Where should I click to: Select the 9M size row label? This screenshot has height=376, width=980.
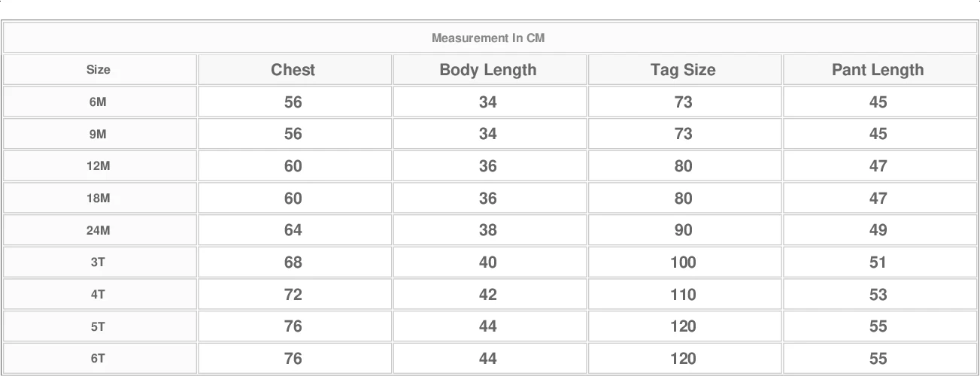(x=99, y=134)
